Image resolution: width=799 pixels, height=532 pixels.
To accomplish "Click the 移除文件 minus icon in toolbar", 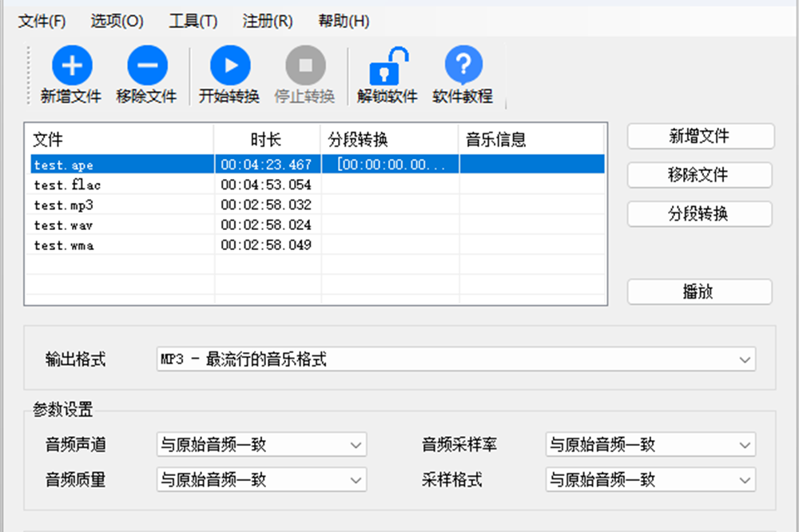I will [x=147, y=66].
